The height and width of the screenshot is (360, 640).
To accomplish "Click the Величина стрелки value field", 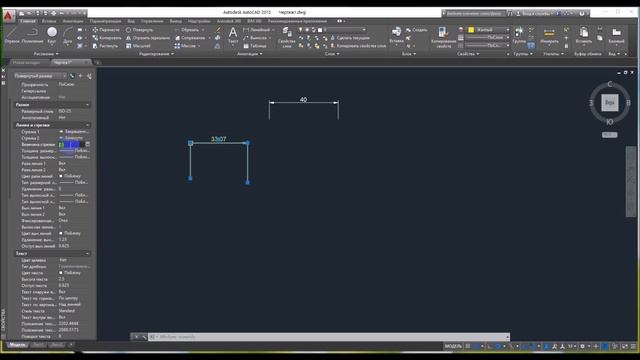I will coord(71,144).
